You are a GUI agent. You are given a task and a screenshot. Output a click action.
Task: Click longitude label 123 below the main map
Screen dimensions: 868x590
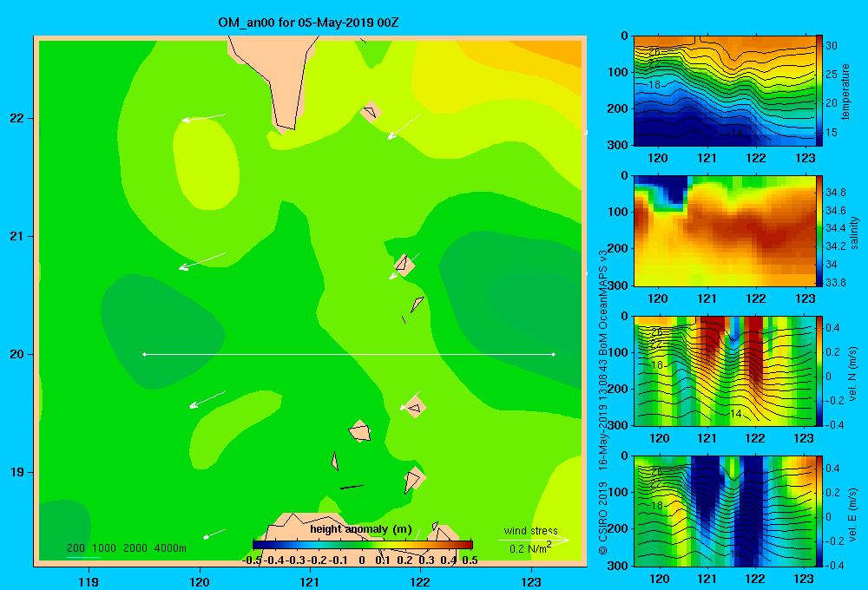(531, 581)
